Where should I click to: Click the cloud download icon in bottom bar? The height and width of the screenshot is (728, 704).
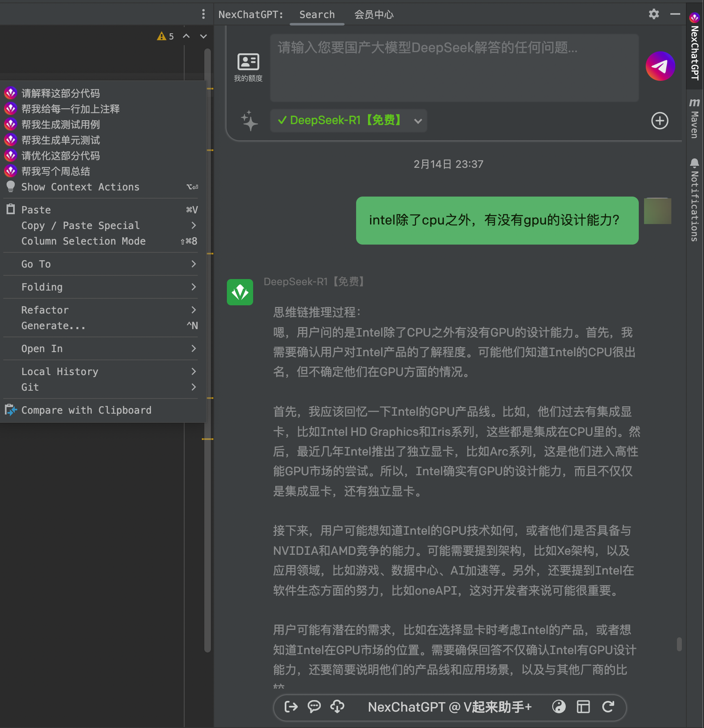pyautogui.click(x=337, y=707)
